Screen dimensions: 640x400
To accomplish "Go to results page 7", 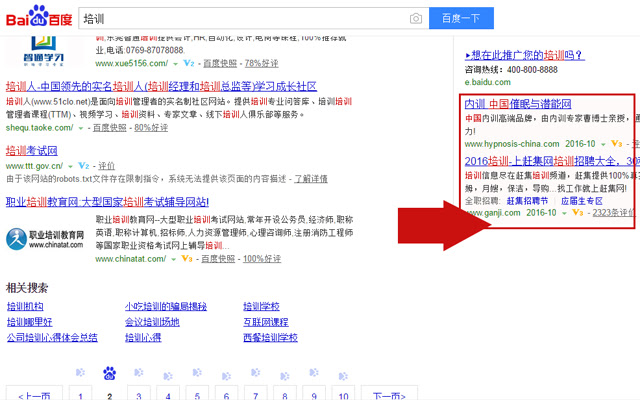I will pos(256,393).
